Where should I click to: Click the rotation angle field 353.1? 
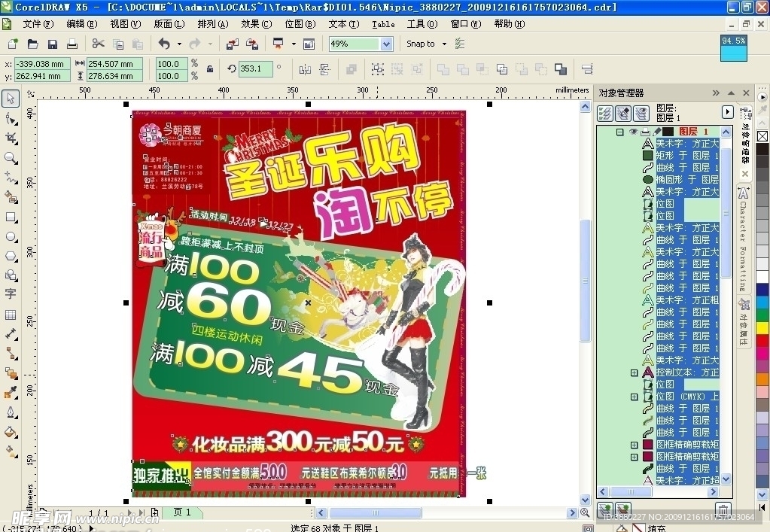[255, 68]
